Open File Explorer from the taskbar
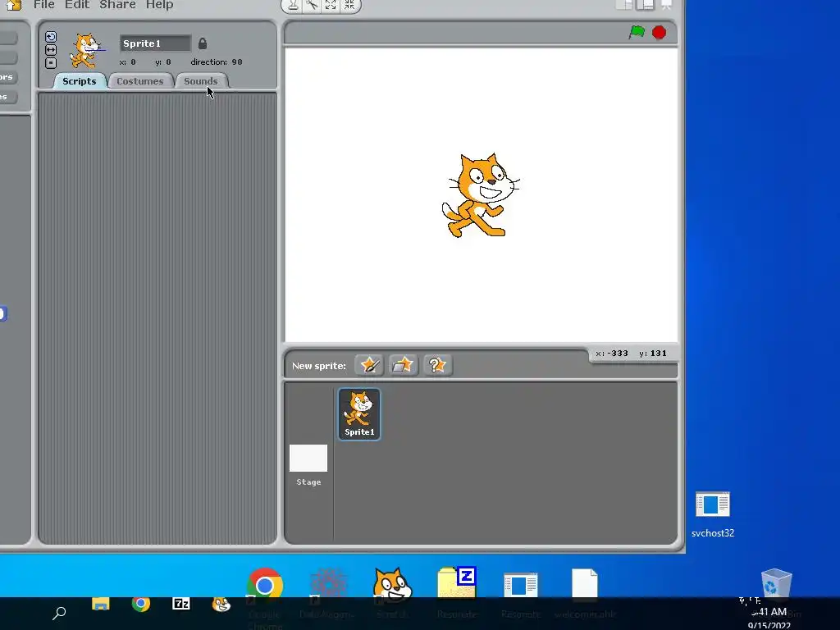The height and width of the screenshot is (630, 840). [101, 605]
